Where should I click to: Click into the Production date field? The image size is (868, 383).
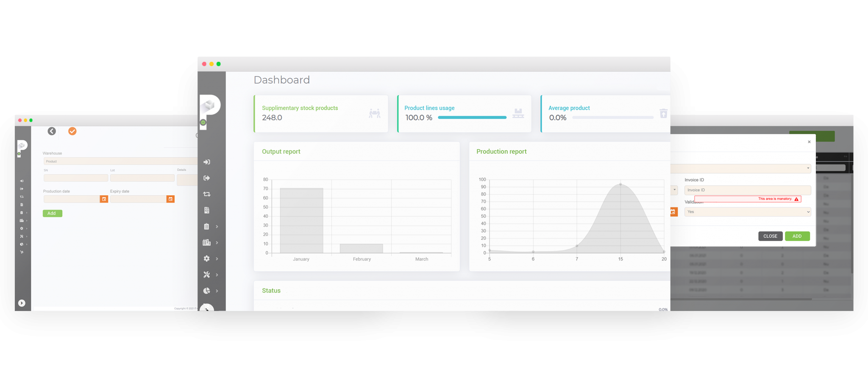(72, 199)
